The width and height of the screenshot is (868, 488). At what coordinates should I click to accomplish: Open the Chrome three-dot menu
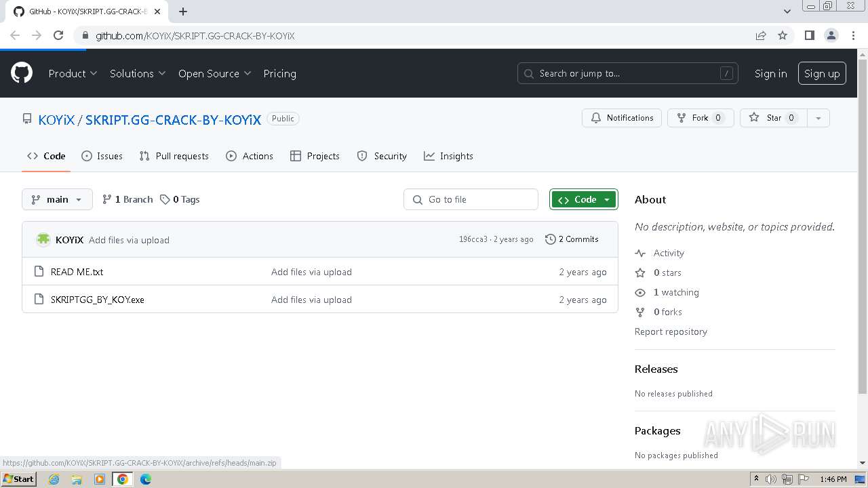click(x=853, y=35)
